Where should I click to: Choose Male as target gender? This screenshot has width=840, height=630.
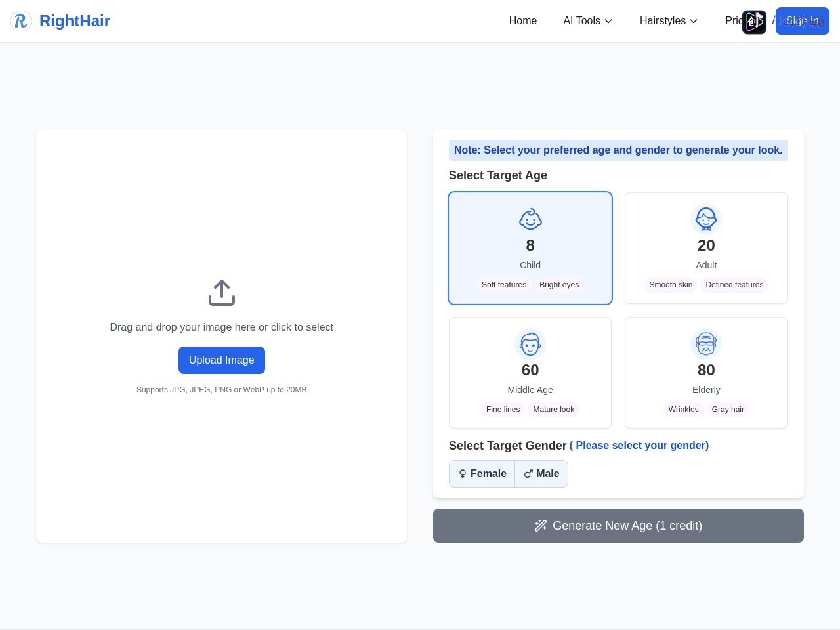[541, 474]
